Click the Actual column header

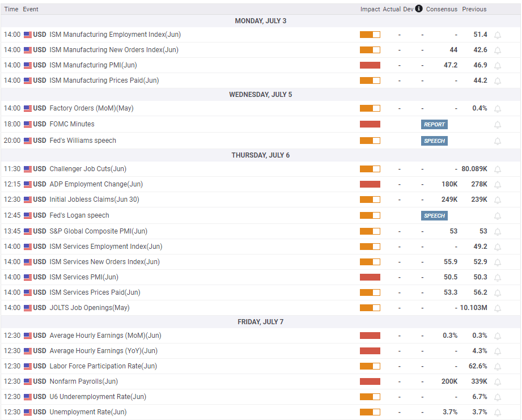coord(392,9)
